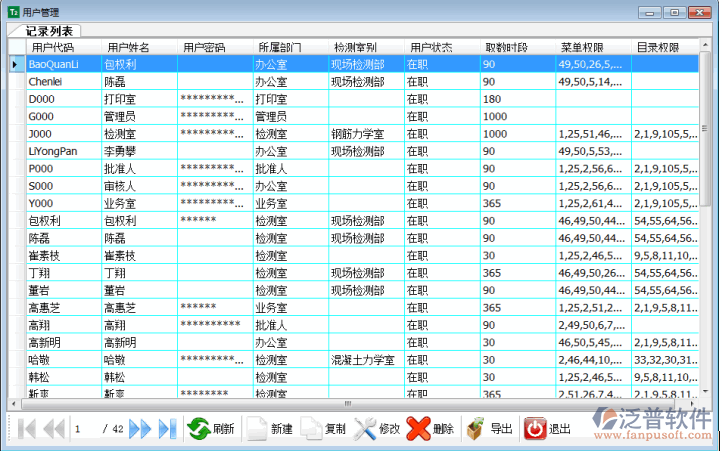722x451 pixels.
Task: Click the 韩松 user code cell
Action: pos(64,377)
